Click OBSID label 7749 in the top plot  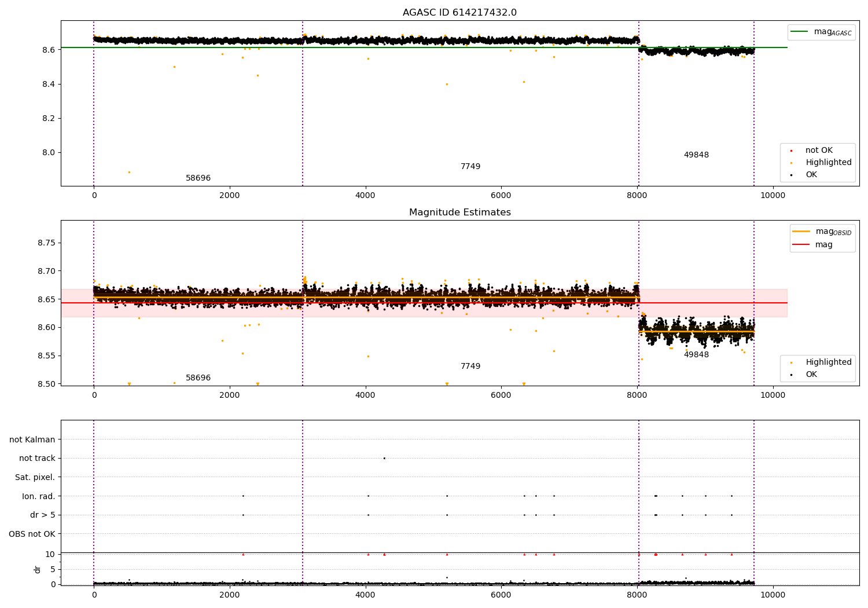470,167
